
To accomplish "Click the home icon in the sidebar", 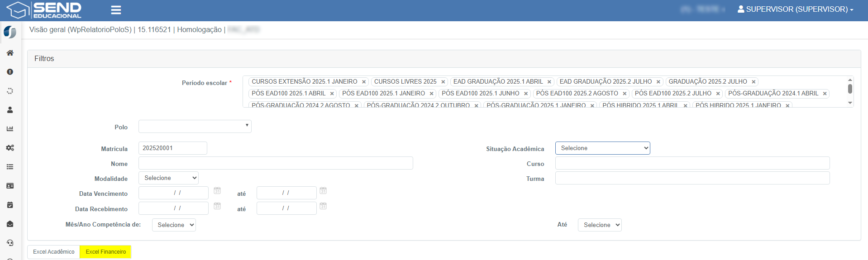I will [10, 53].
